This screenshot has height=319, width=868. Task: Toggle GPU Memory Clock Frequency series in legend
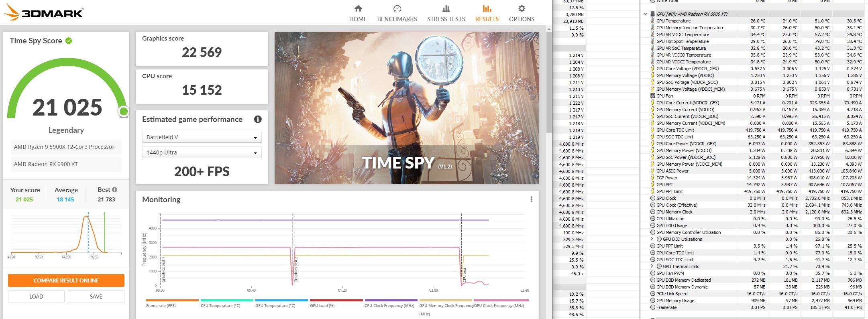point(445,307)
